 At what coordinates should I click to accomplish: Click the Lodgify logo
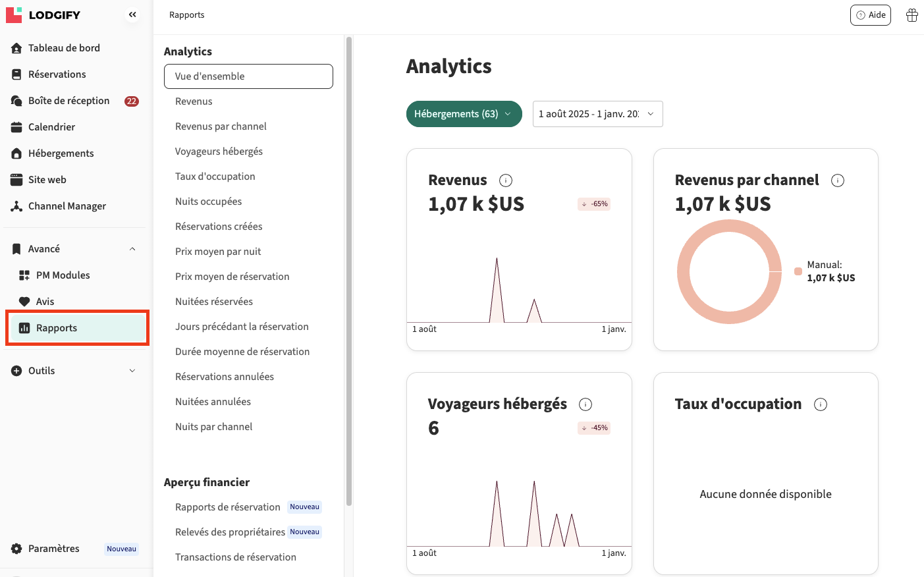43,14
